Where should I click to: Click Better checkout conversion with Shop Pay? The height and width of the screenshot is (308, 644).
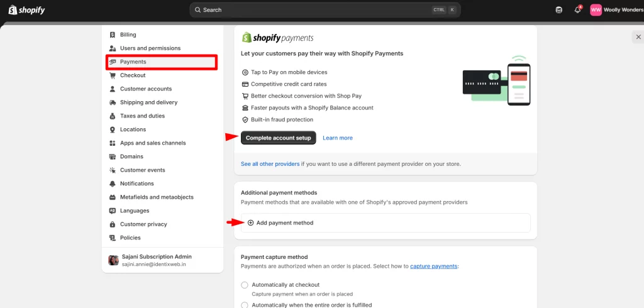pyautogui.click(x=306, y=96)
